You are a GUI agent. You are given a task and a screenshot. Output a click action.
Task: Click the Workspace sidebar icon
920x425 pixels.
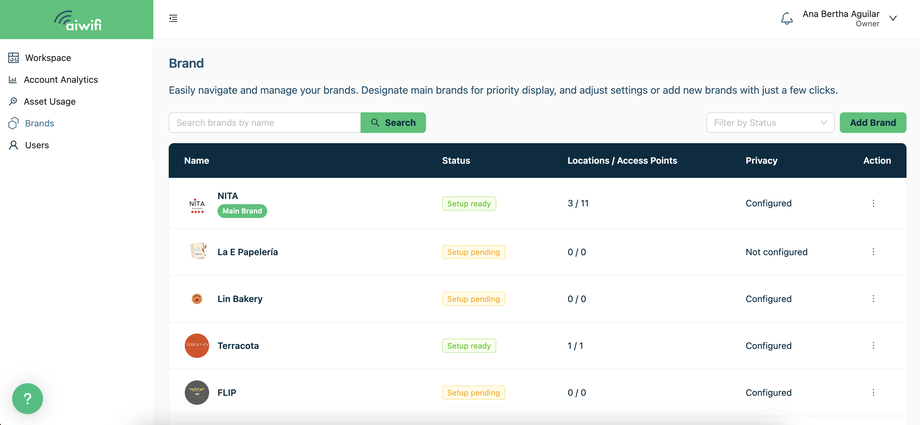click(13, 58)
